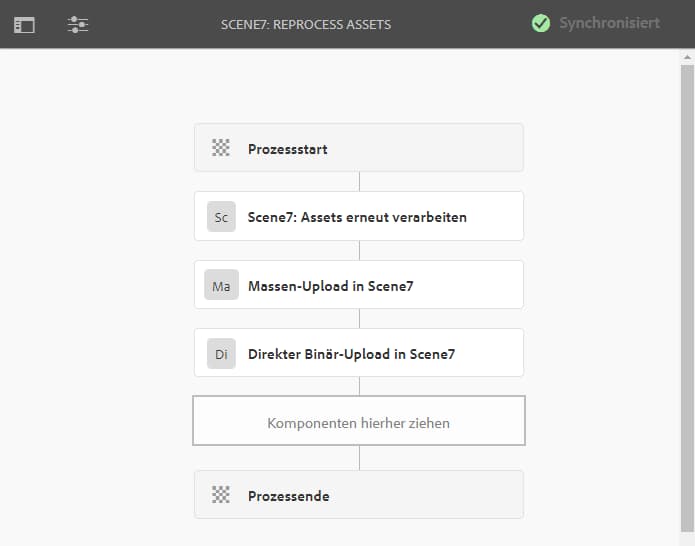The width and height of the screenshot is (695, 546).
Task: Click the Synchronisiert status label
Action: click(609, 23)
